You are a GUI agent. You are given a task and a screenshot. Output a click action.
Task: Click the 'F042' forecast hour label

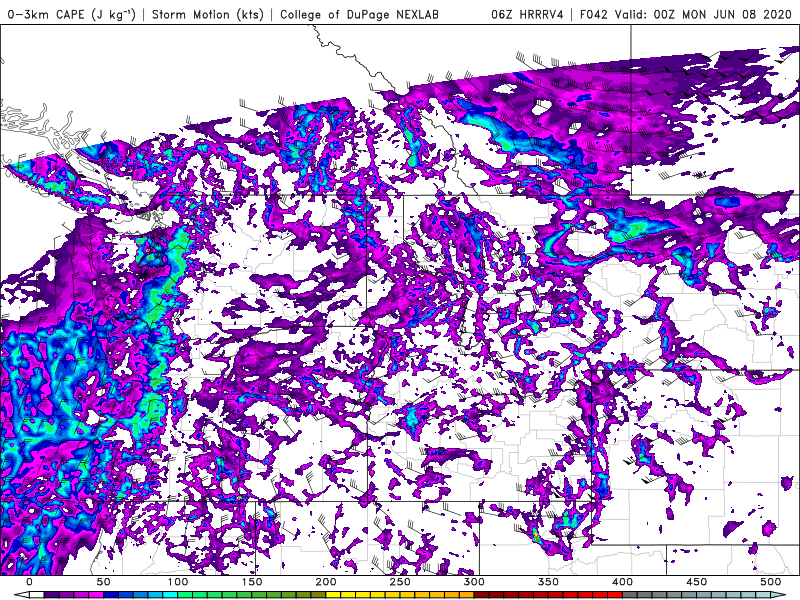[x=593, y=14]
